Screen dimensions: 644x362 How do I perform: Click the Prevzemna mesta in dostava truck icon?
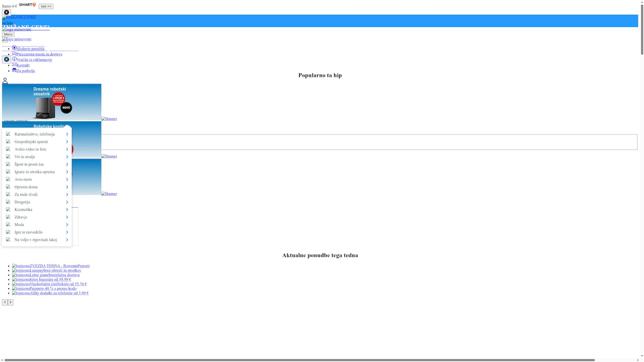click(14, 54)
